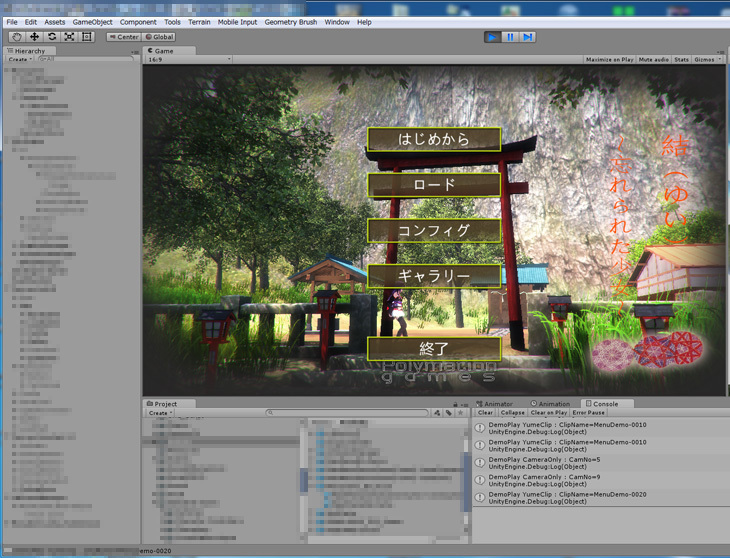The width and height of the screenshot is (730, 558).
Task: Open the GameObject menu
Action: (x=93, y=22)
